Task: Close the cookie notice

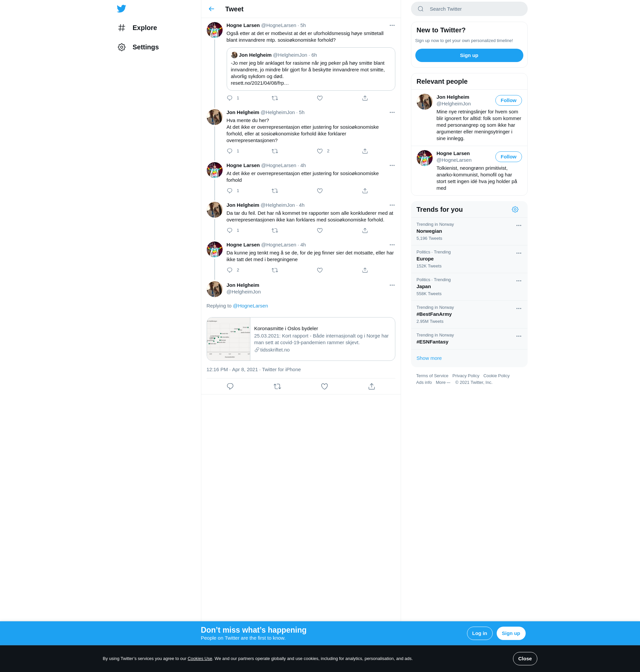Action: tap(525, 659)
